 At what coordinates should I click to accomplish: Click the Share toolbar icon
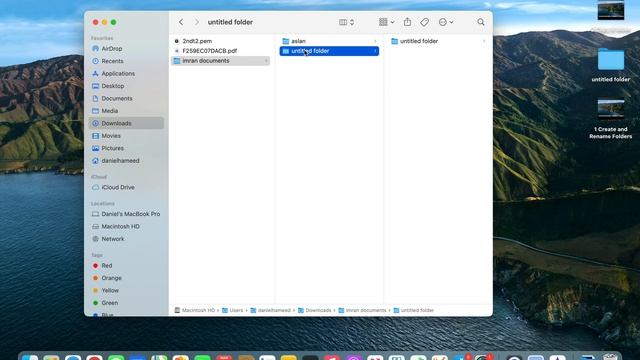coord(407,22)
